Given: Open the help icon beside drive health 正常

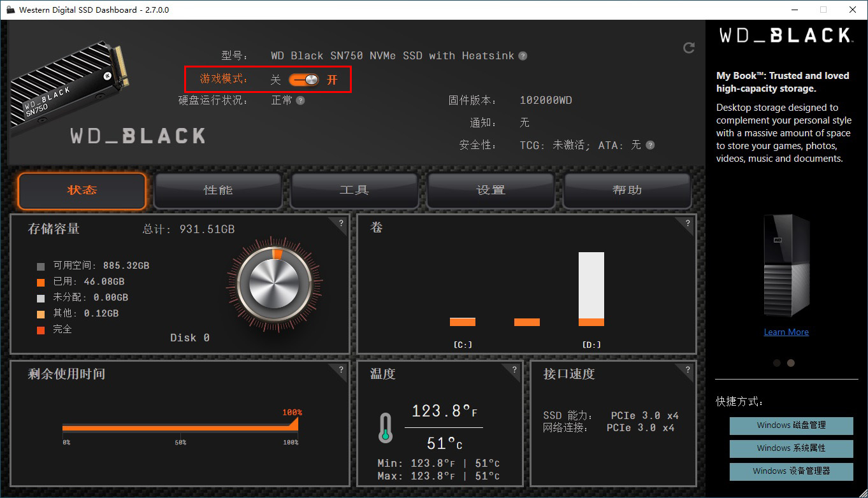Looking at the screenshot, I should pyautogui.click(x=300, y=101).
